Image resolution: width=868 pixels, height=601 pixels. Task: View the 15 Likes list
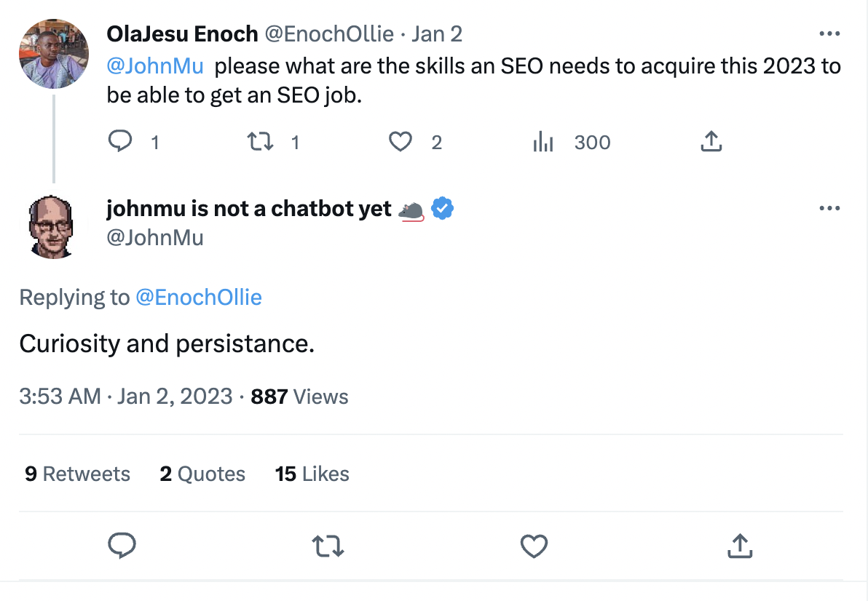pos(312,474)
